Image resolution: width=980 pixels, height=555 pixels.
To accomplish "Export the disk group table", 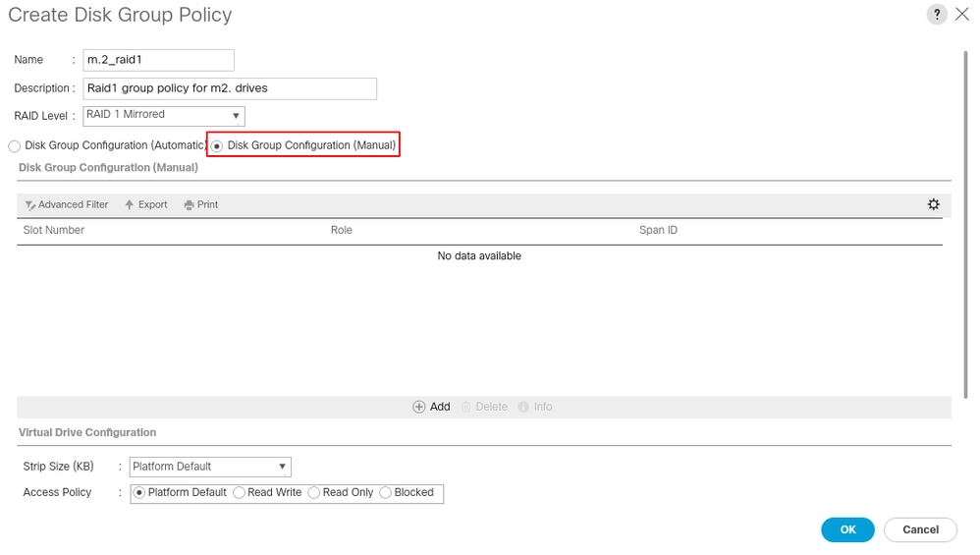I will point(146,204).
